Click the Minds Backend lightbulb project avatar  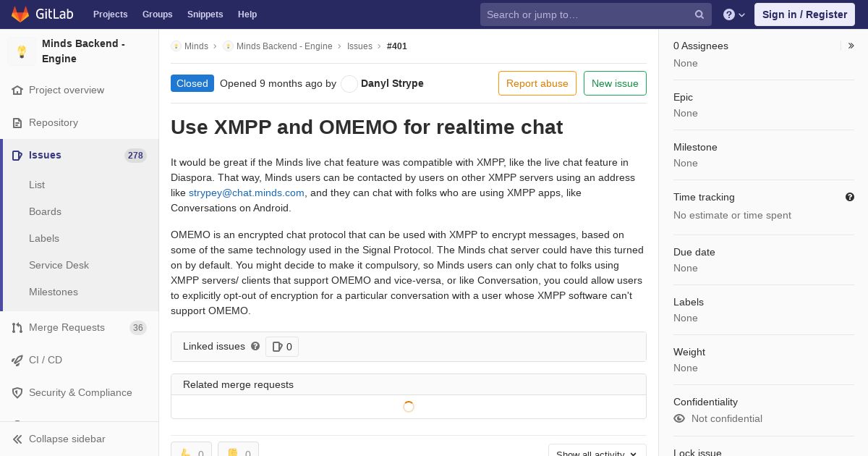(22, 51)
